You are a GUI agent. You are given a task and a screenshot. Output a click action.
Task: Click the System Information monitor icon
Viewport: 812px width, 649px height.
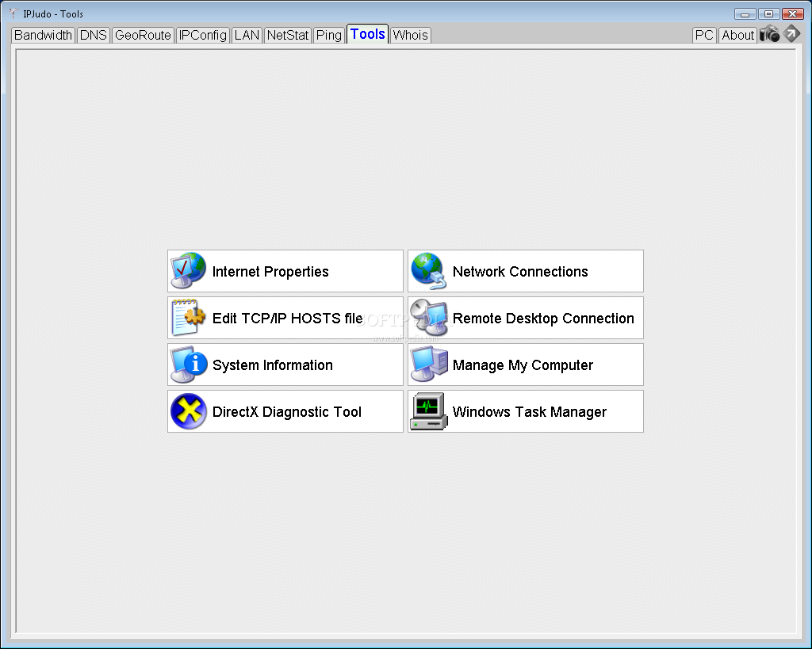coord(189,365)
